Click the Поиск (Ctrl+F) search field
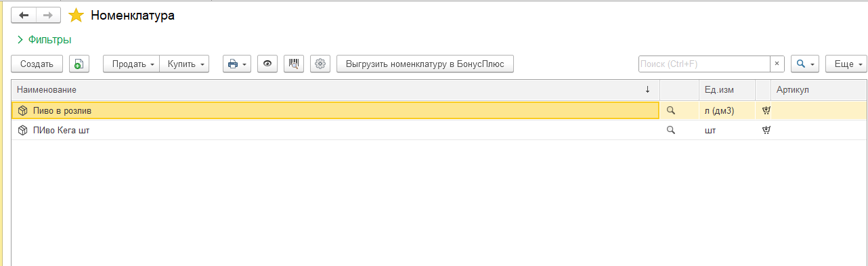 pos(704,64)
